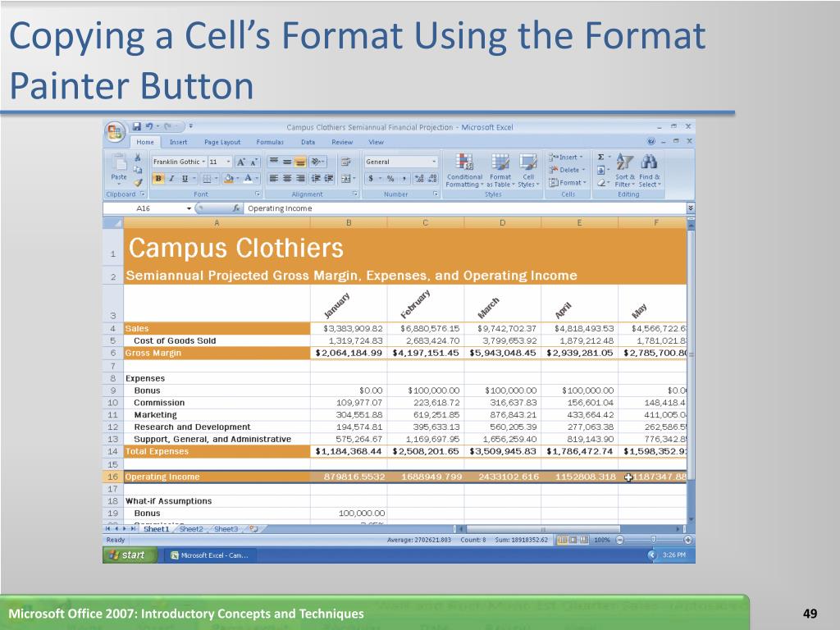Switch to the Review tab

pyautogui.click(x=342, y=142)
